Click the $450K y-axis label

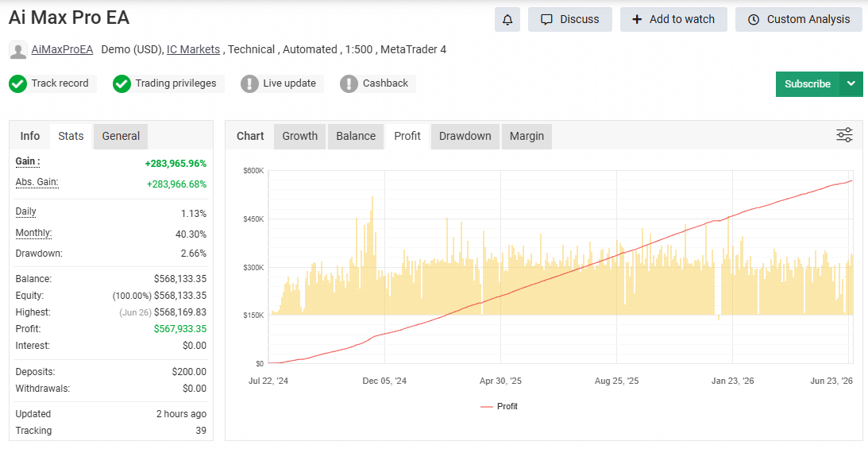coord(253,219)
